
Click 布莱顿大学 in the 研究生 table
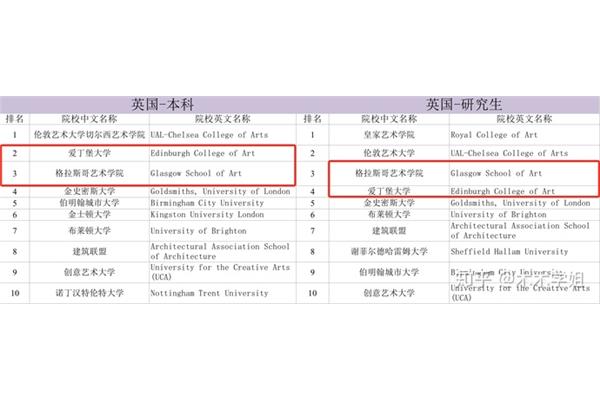(x=389, y=214)
